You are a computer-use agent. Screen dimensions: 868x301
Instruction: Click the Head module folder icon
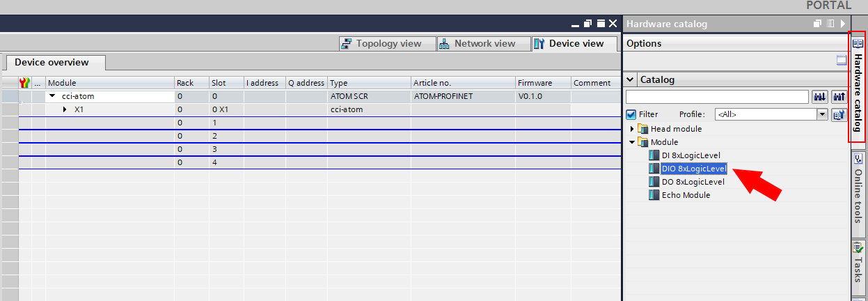[x=643, y=129]
